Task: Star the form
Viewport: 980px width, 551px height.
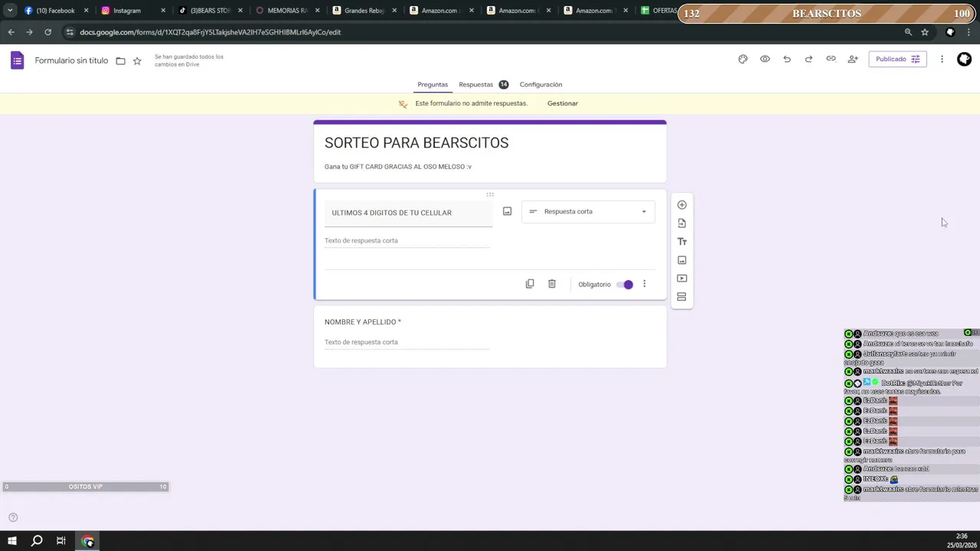Action: tap(137, 60)
